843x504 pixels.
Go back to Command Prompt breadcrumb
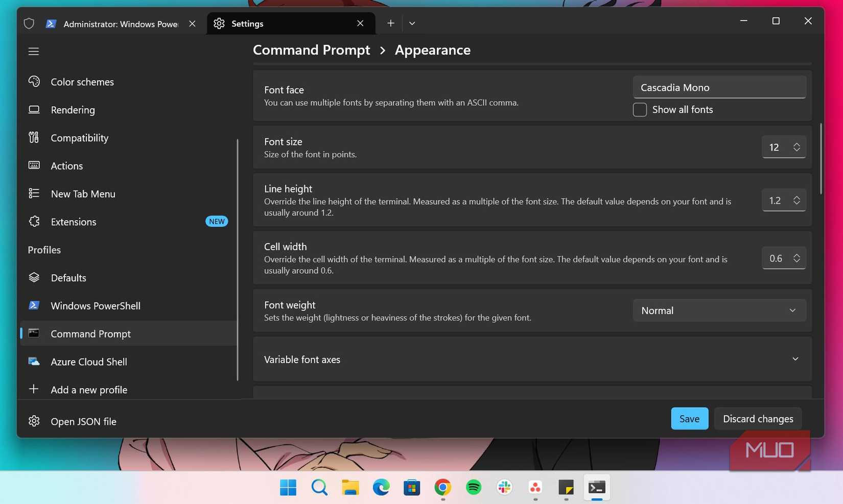pyautogui.click(x=311, y=50)
